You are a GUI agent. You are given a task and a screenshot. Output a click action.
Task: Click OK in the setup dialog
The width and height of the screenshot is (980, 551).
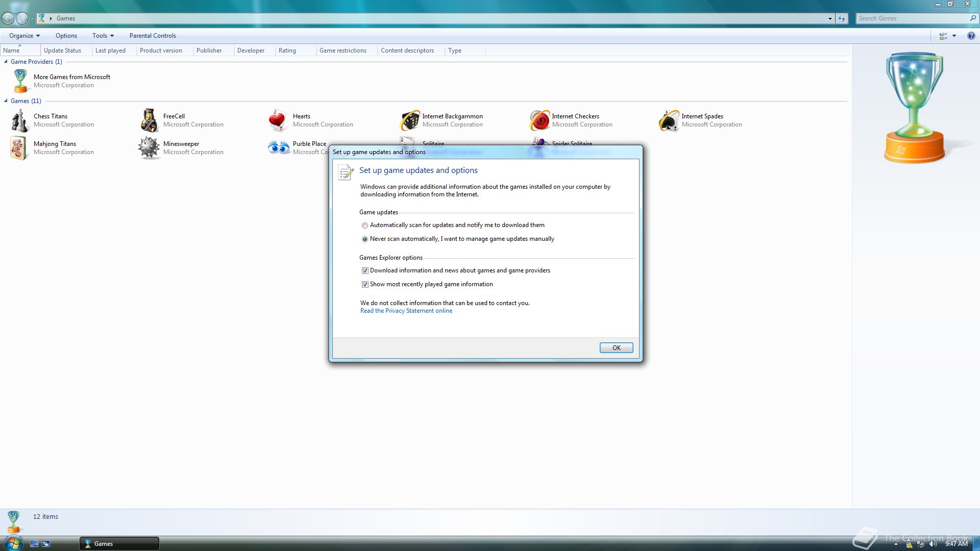click(x=616, y=348)
